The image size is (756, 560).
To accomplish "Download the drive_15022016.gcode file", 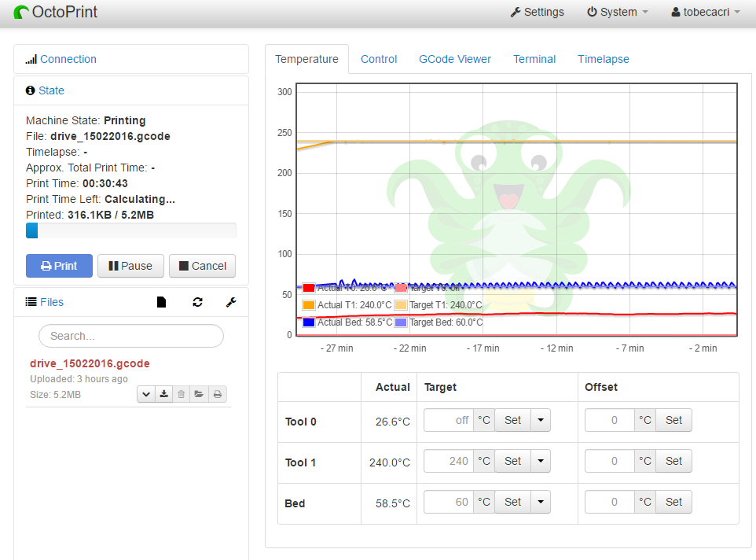I will 164,395.
